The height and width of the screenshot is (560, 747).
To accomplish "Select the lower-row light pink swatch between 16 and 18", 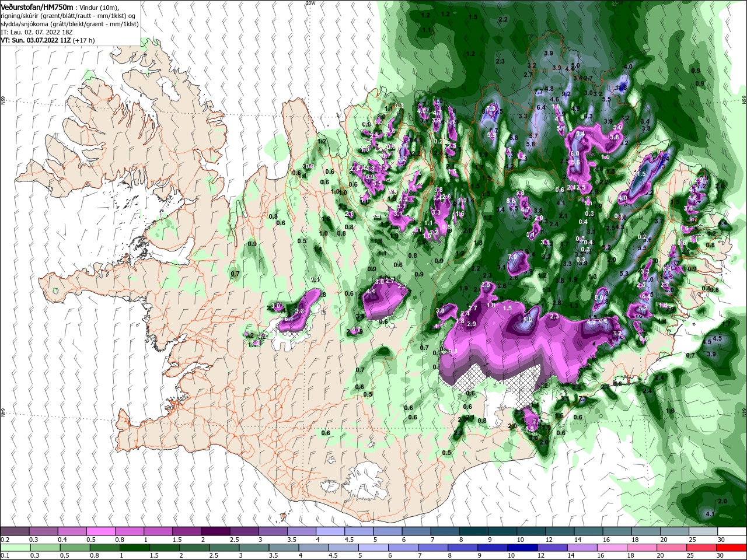I will point(612,548).
